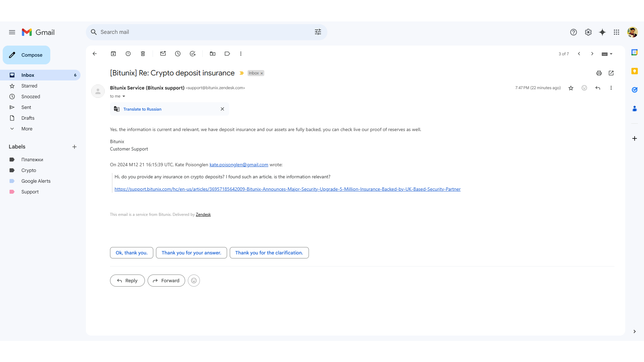Reply using arrow icon in message header
The width and height of the screenshot is (644, 362).
coord(598,88)
